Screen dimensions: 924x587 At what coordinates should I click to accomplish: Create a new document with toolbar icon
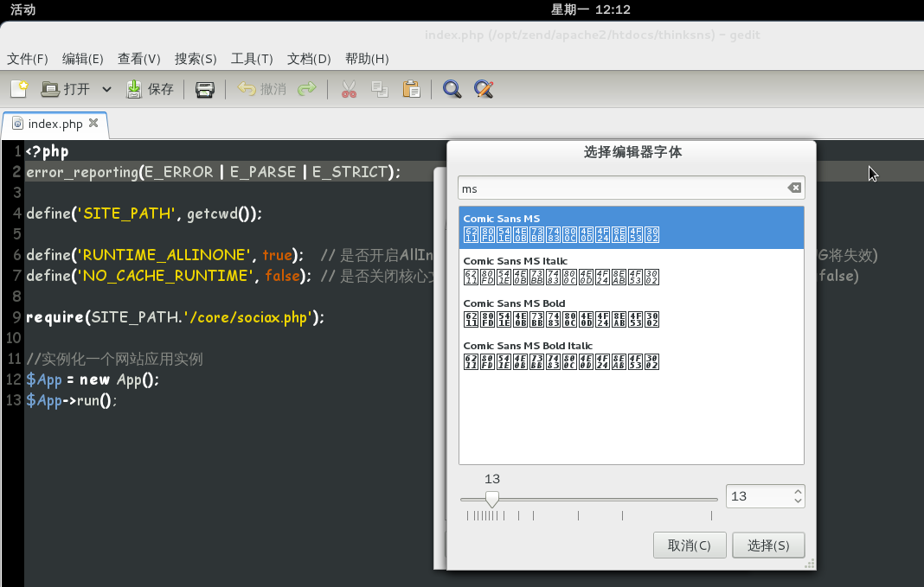(19, 89)
